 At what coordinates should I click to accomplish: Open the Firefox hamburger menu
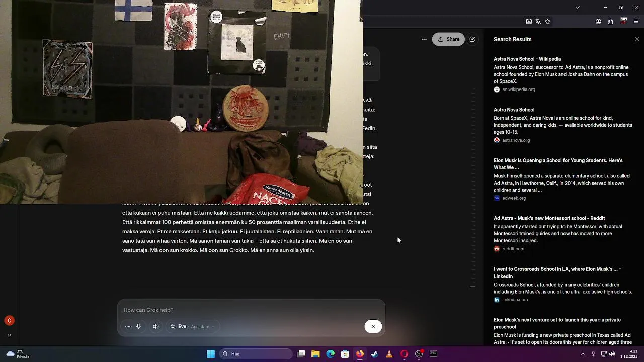click(x=636, y=22)
